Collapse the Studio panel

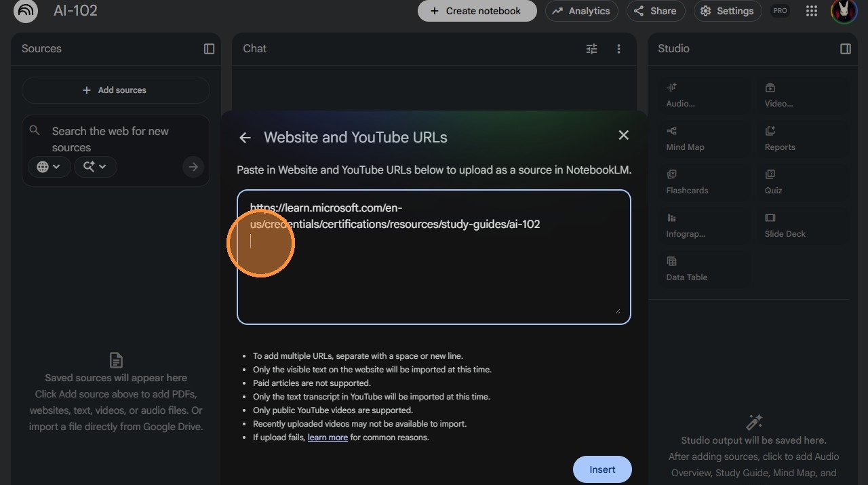coord(846,49)
